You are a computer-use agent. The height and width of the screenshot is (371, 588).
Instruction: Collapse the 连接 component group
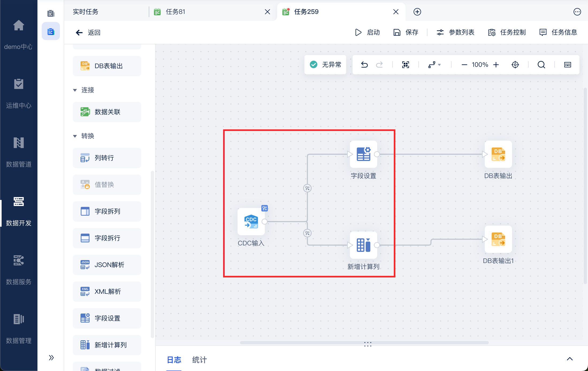point(75,90)
